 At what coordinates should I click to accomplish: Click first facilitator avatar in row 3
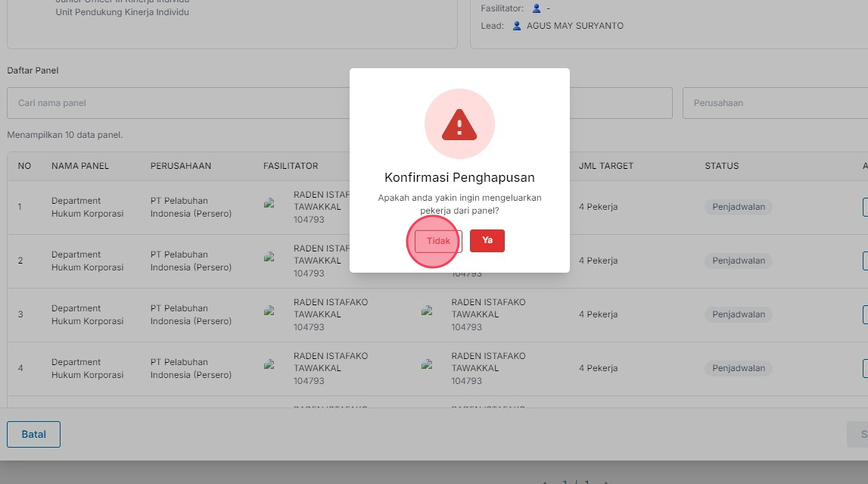[269, 311]
